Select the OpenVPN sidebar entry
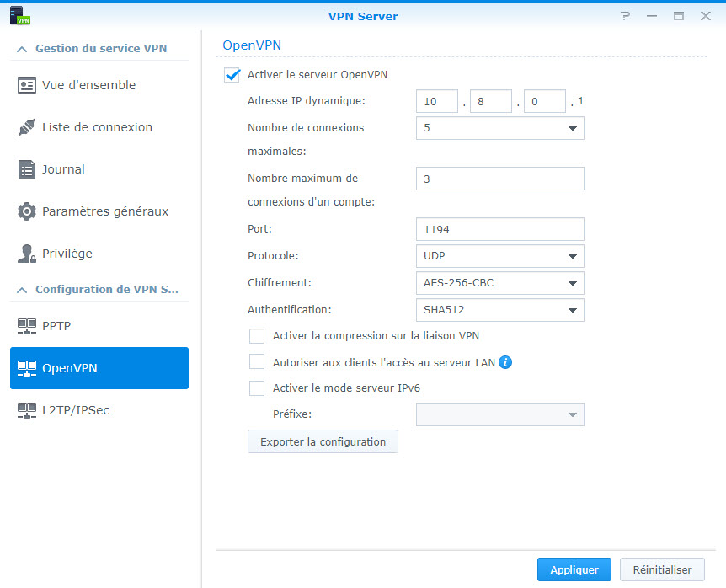This screenshot has height=588, width=726. coord(99,368)
